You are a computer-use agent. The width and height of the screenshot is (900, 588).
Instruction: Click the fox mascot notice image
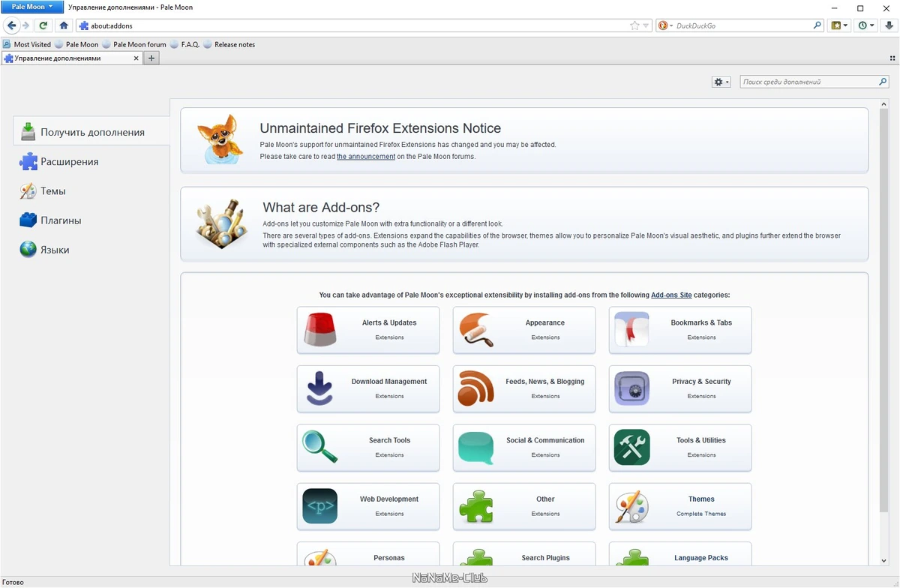tap(220, 139)
